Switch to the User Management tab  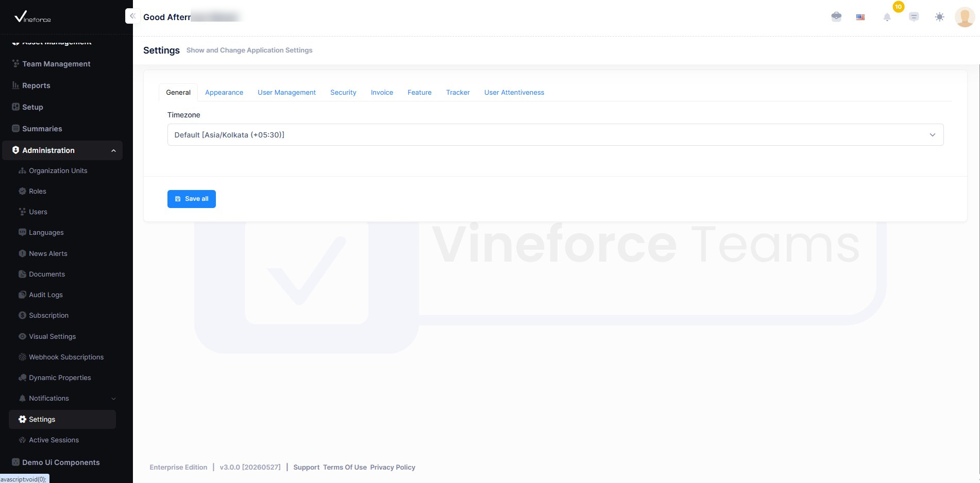(x=286, y=93)
